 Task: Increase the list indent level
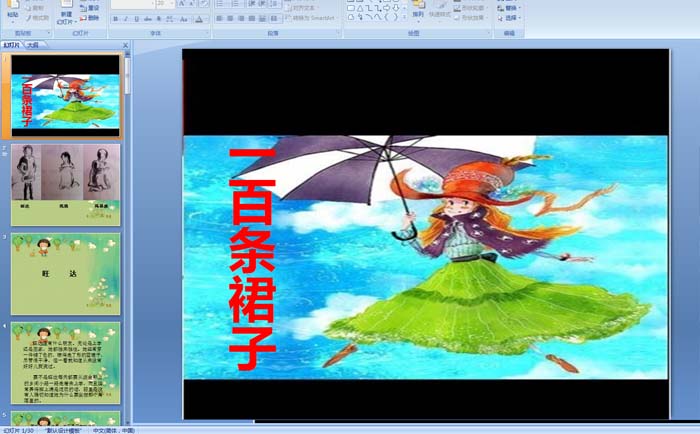[262, 4]
